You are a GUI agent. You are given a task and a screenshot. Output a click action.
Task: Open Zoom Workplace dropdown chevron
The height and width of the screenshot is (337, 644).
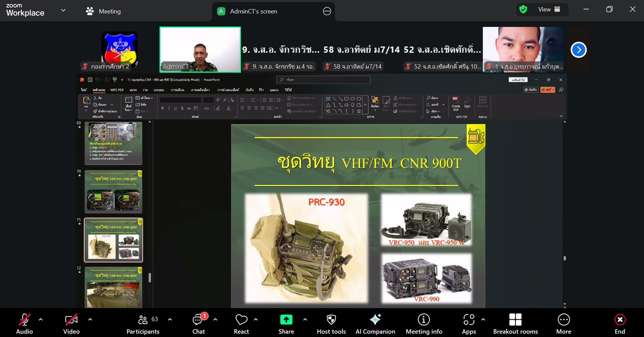63,11
